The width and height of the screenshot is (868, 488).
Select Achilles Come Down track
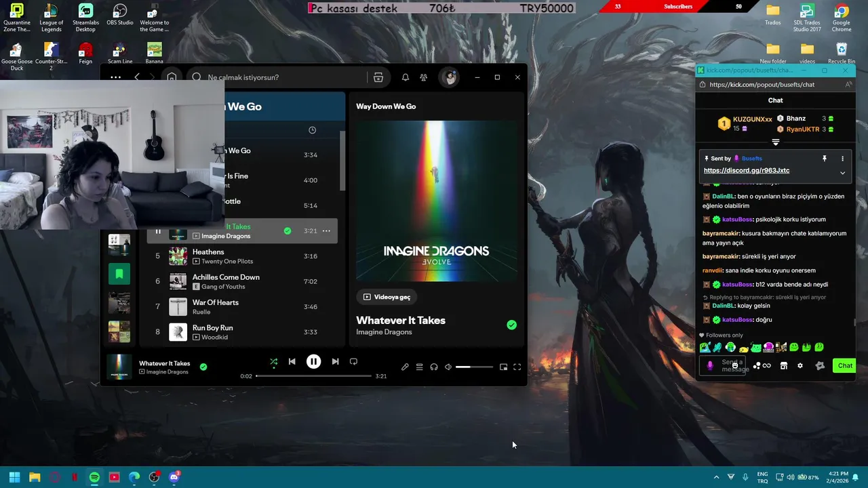click(x=242, y=281)
